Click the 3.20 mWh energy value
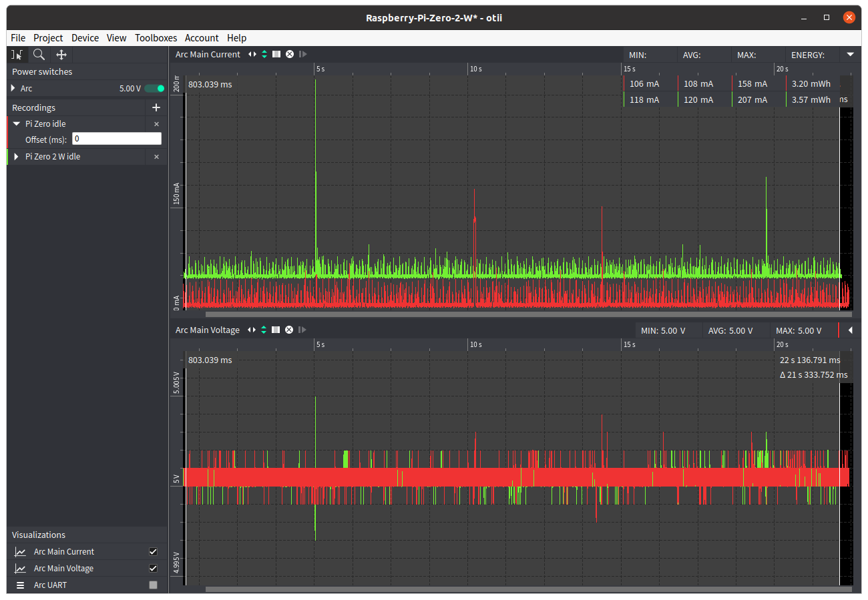This screenshot has height=600, width=868. [x=811, y=84]
